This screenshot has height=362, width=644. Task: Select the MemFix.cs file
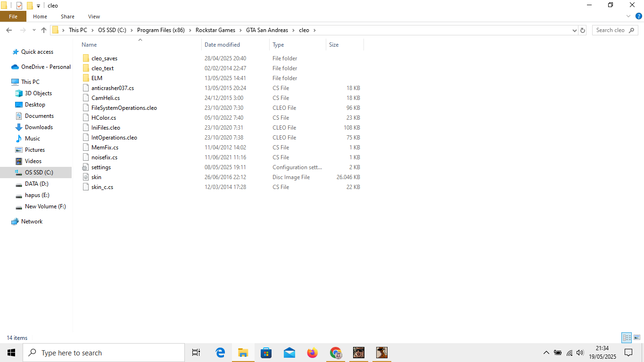click(x=105, y=148)
